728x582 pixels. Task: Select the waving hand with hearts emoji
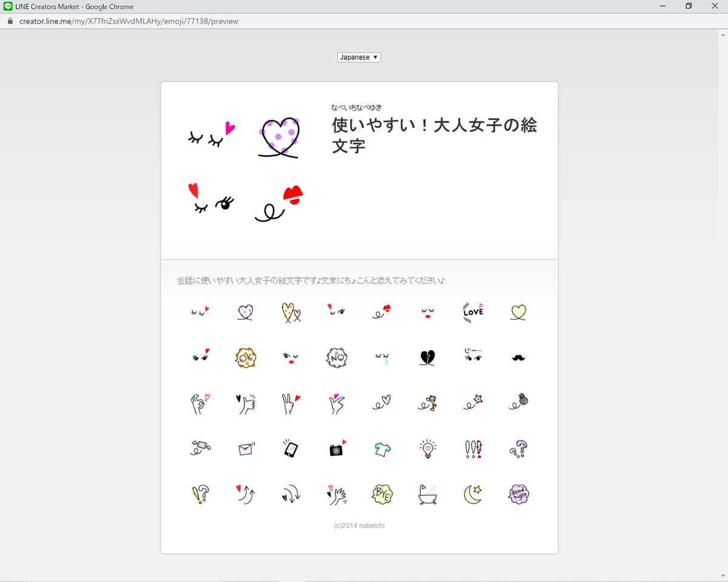[x=336, y=495]
